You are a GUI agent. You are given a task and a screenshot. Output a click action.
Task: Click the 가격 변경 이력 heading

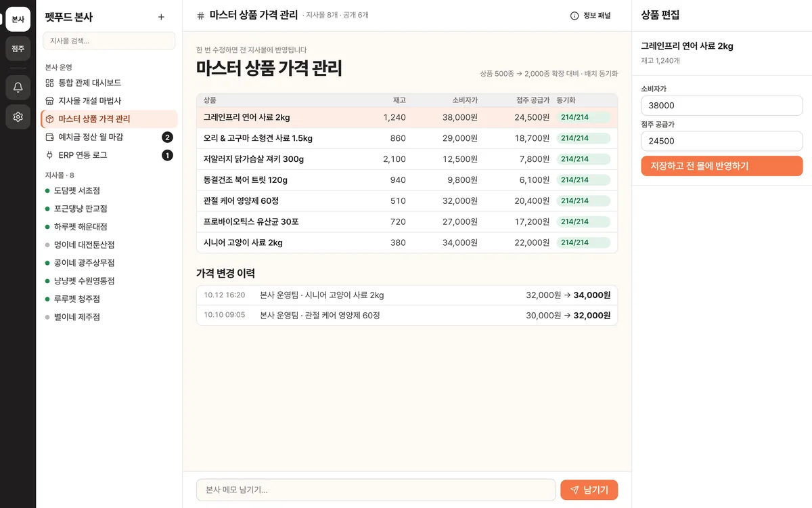tap(225, 273)
